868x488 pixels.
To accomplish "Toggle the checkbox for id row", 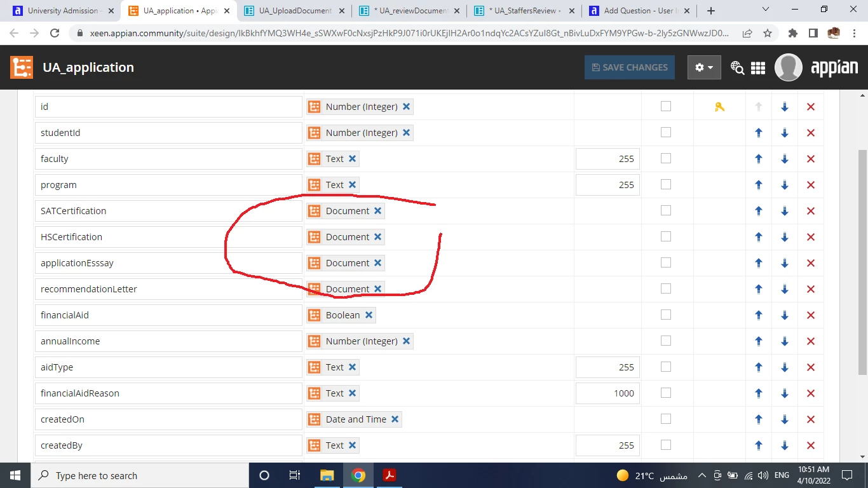I will pos(666,106).
